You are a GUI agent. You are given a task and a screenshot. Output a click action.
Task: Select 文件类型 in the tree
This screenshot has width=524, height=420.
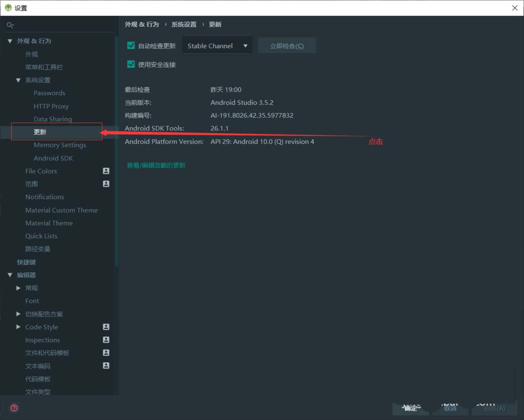point(38,392)
